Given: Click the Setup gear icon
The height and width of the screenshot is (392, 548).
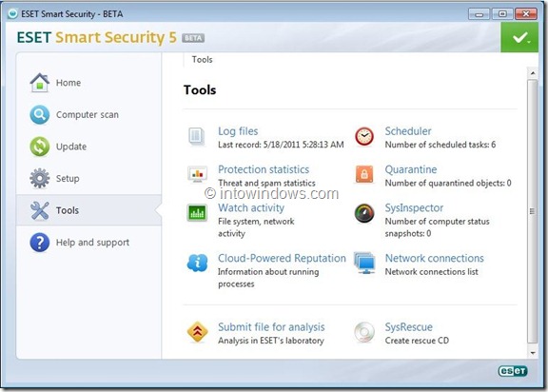Looking at the screenshot, I should click(40, 178).
